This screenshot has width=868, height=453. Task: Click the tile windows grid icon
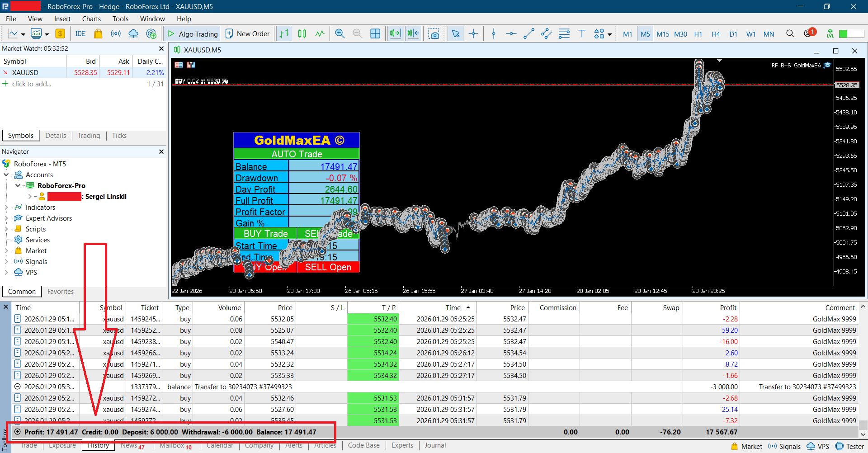(375, 34)
